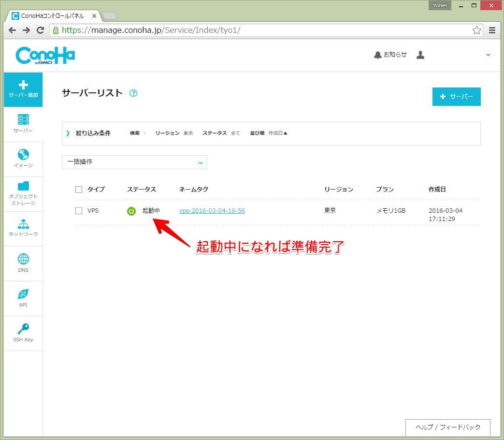Open the DNS management icon
Image resolution: width=504 pixels, height=440 pixels.
tap(23, 263)
